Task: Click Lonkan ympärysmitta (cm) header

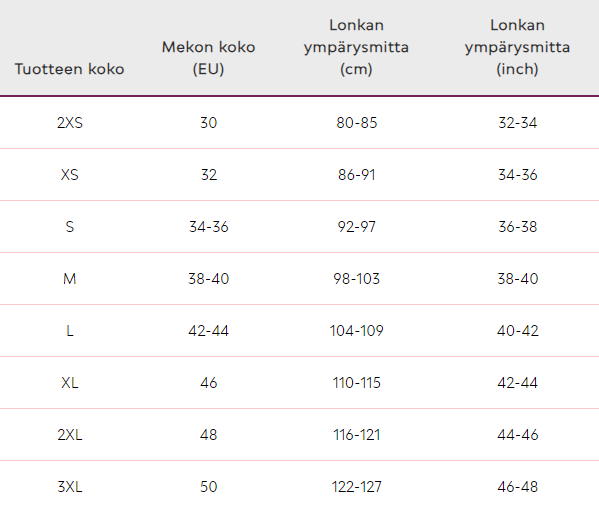Action: point(356,47)
